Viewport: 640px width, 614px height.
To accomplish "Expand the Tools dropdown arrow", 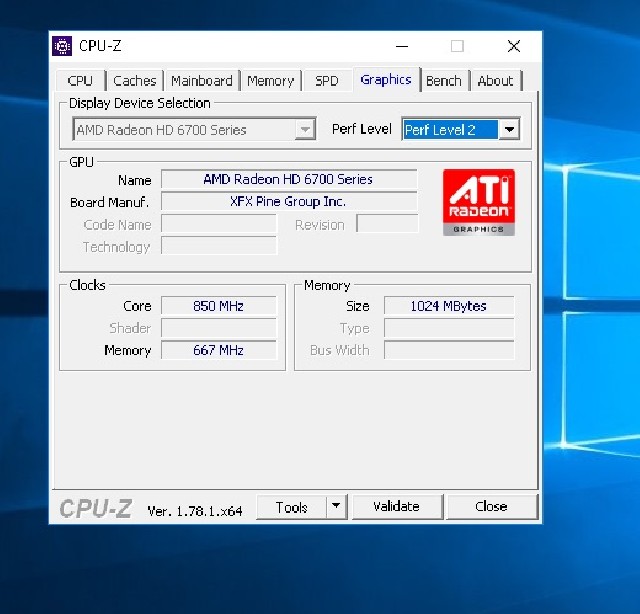I will 336,507.
